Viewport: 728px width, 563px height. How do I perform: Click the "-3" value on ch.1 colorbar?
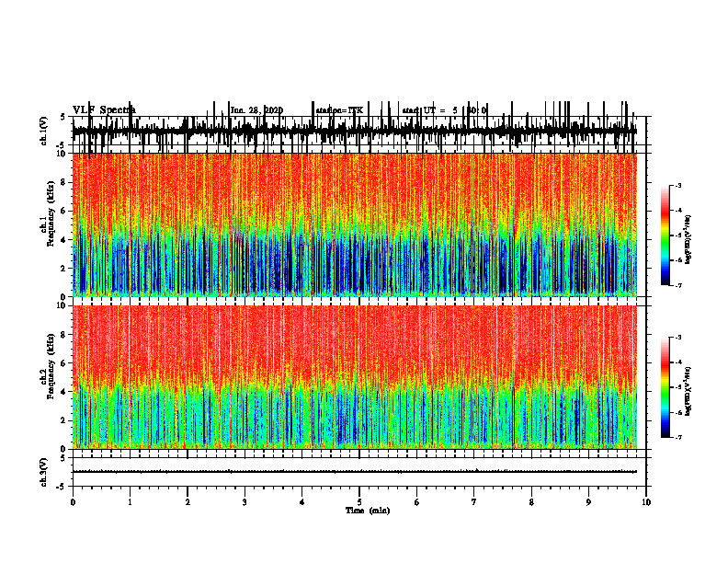pyautogui.click(x=678, y=185)
